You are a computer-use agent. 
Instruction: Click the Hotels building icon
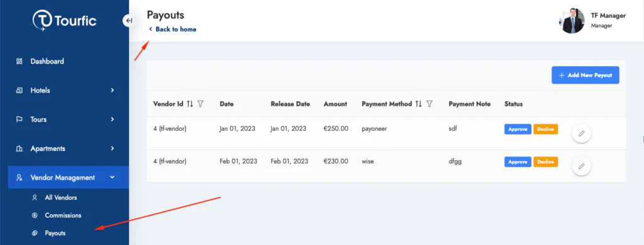point(19,91)
